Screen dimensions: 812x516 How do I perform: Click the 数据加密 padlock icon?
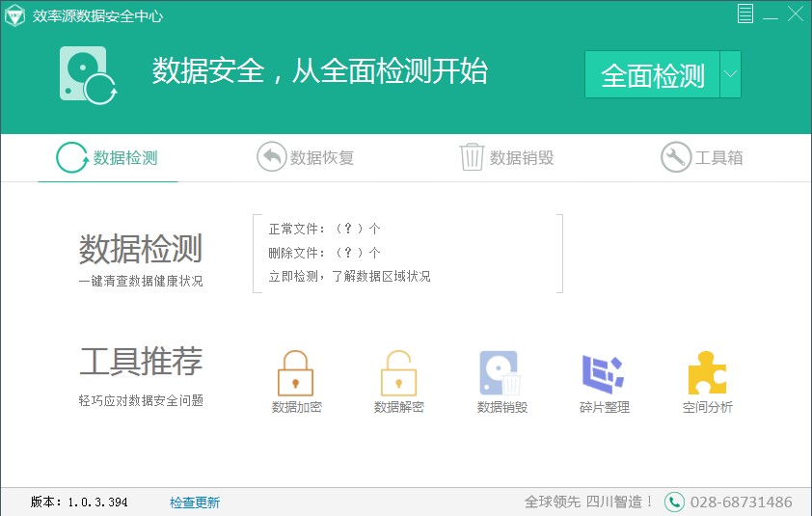[296, 373]
